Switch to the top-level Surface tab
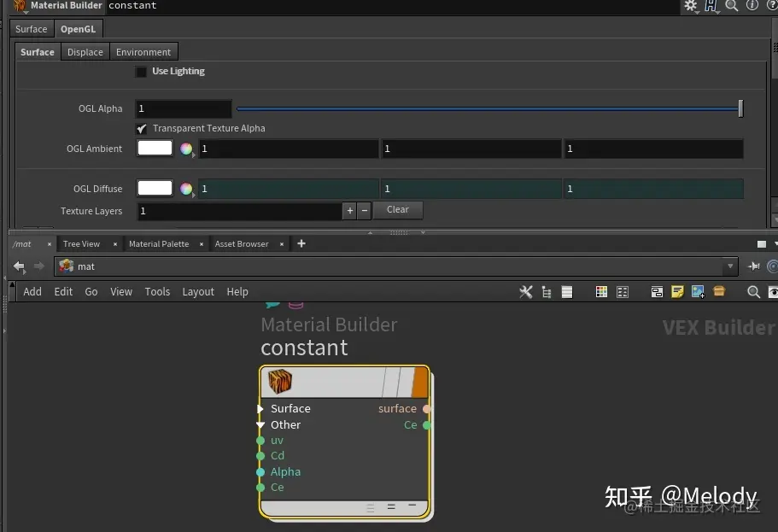 point(32,29)
